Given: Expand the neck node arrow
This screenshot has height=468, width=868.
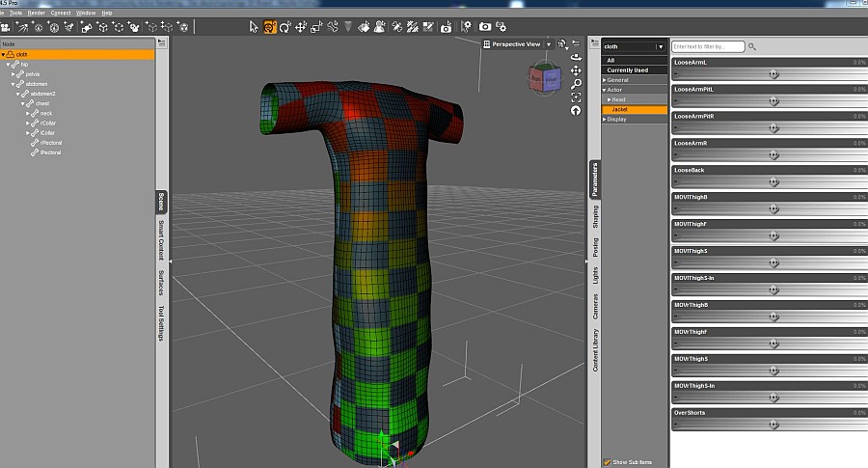Looking at the screenshot, I should tap(28, 114).
